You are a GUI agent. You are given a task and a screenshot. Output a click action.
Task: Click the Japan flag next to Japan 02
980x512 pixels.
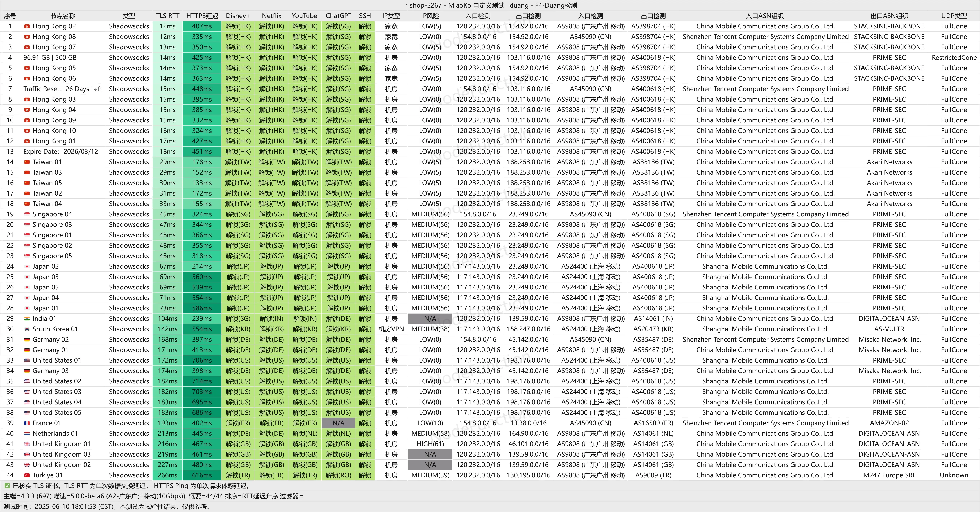click(27, 266)
